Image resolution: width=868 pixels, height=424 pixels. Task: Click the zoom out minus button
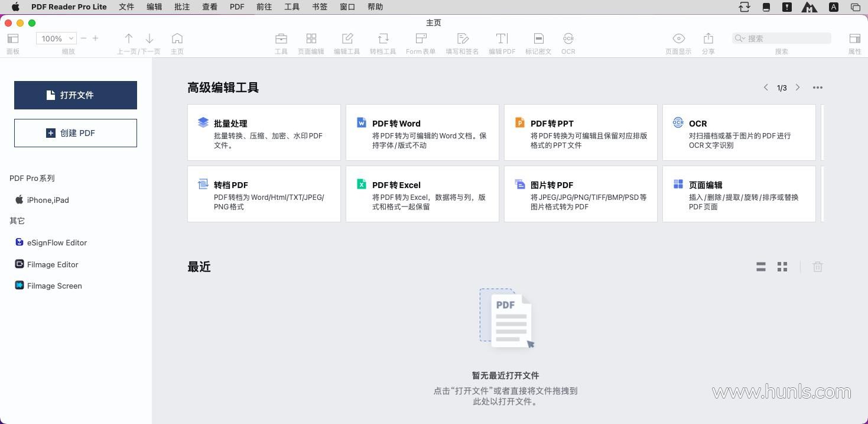click(83, 38)
